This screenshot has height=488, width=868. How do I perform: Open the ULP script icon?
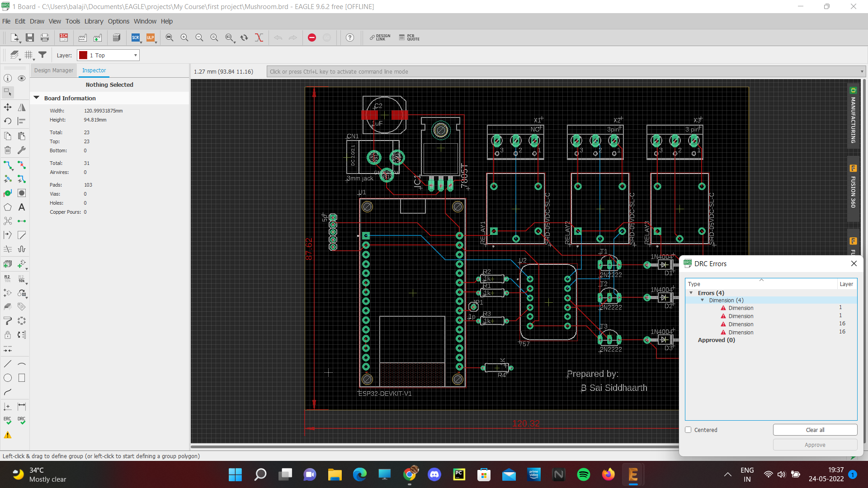tap(151, 38)
